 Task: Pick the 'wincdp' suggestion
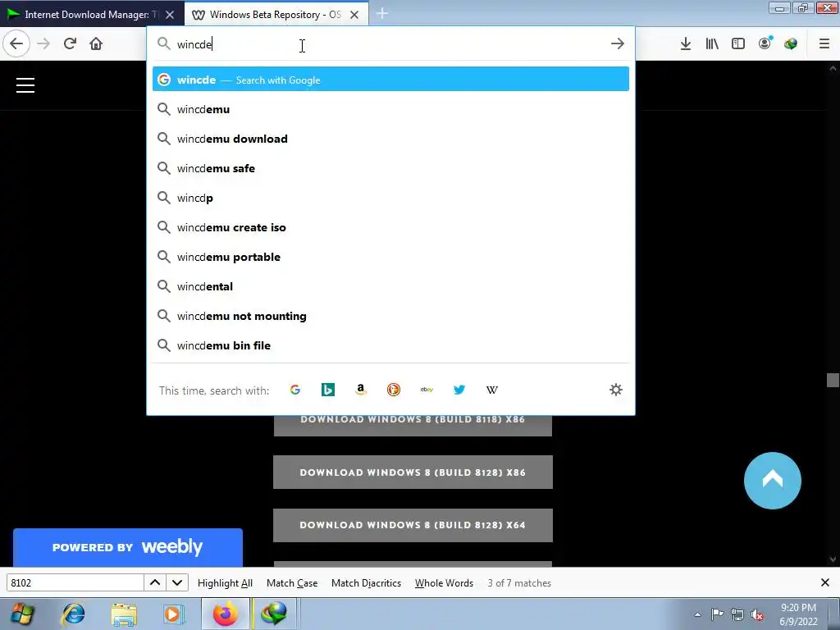390,198
